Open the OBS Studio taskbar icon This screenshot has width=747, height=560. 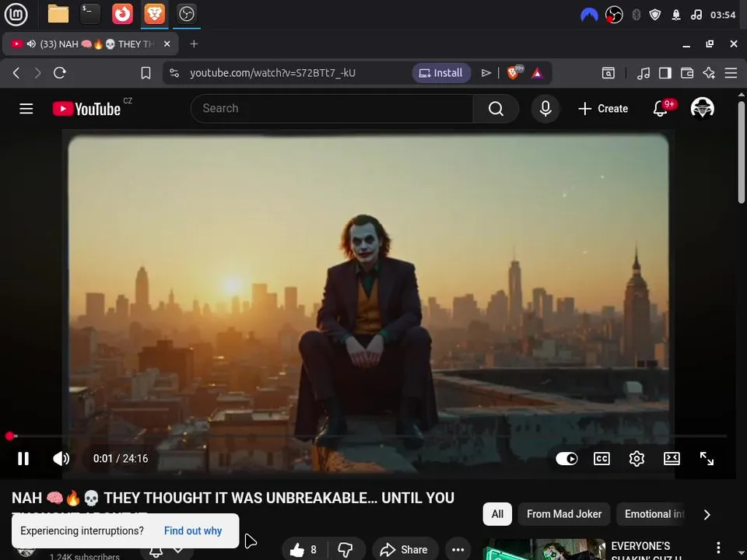[x=186, y=14]
